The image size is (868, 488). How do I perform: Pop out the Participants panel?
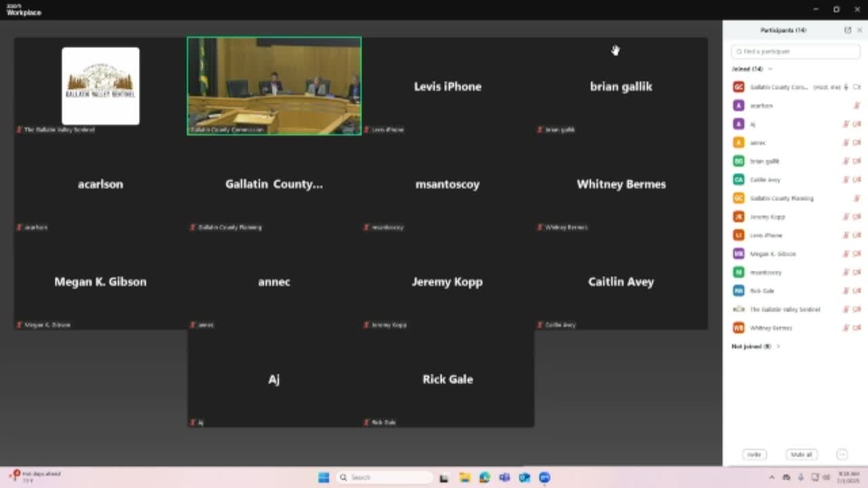848,30
